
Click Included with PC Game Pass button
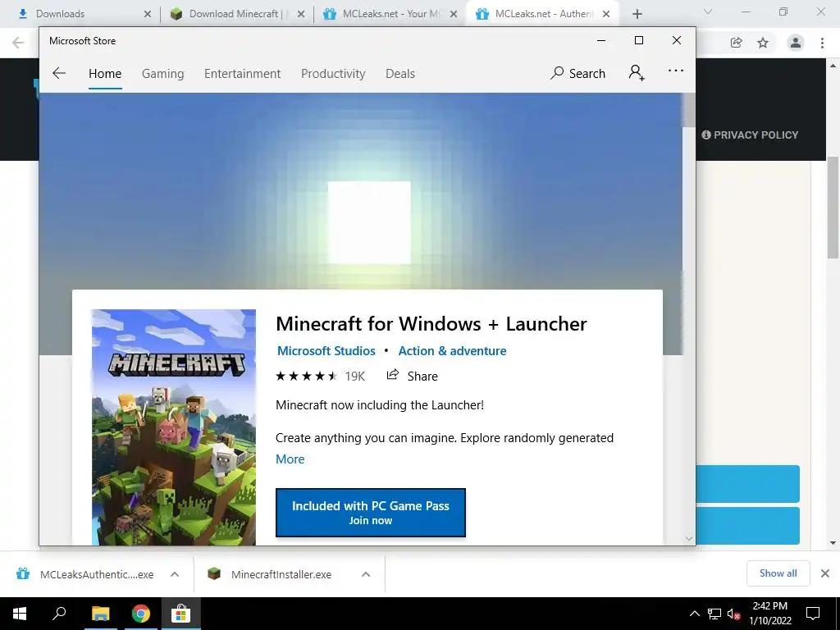click(x=371, y=513)
